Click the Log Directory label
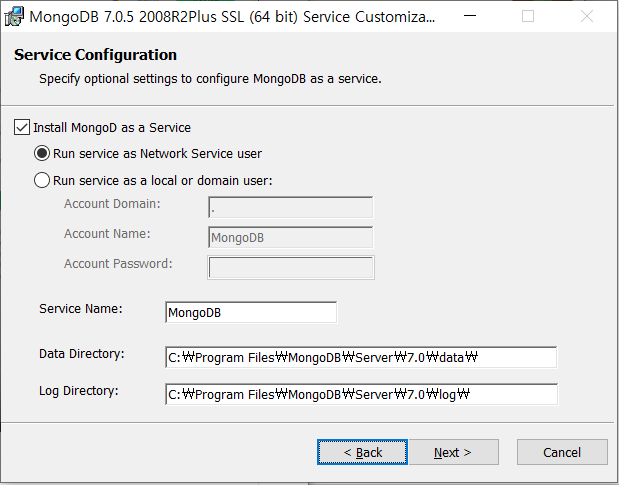Viewport: 619px width, 485px height. tap(79, 391)
